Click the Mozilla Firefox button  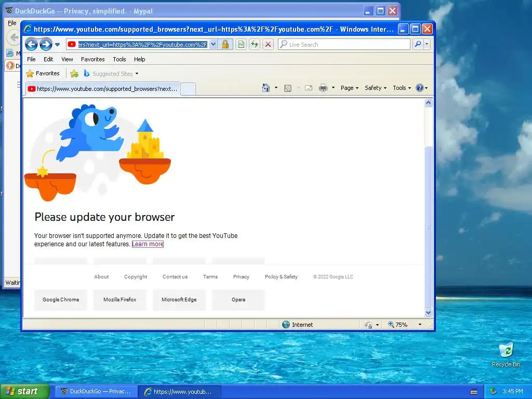(x=120, y=300)
